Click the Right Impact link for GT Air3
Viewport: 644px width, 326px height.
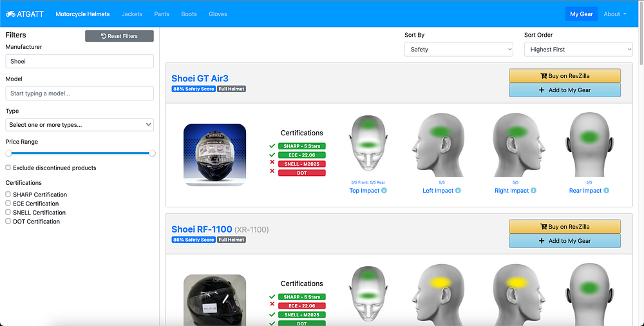pyautogui.click(x=512, y=191)
